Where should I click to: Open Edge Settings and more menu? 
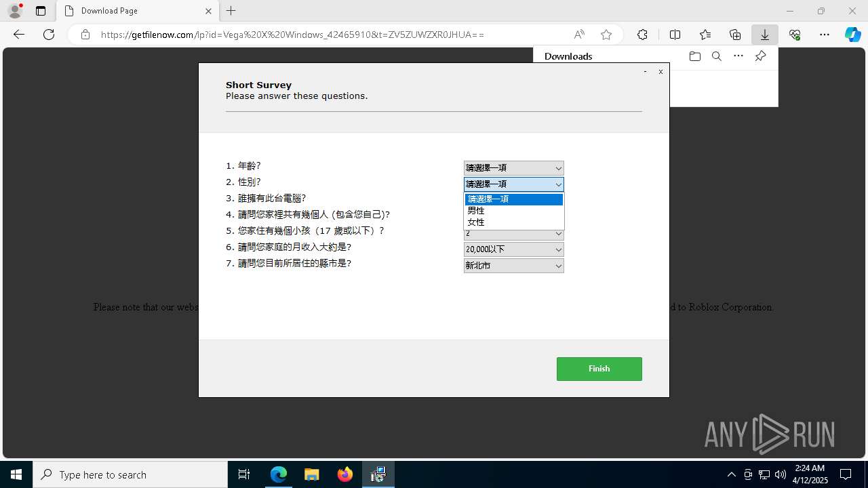click(x=825, y=35)
